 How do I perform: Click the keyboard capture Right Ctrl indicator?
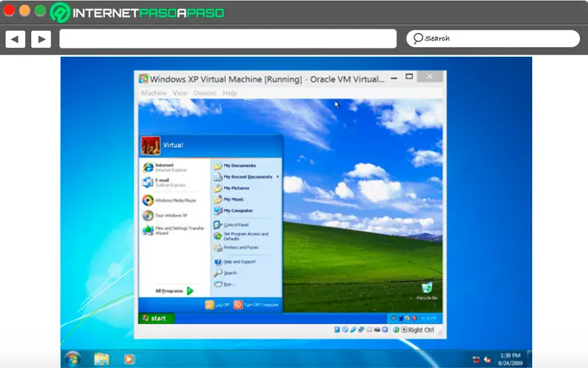tap(417, 330)
